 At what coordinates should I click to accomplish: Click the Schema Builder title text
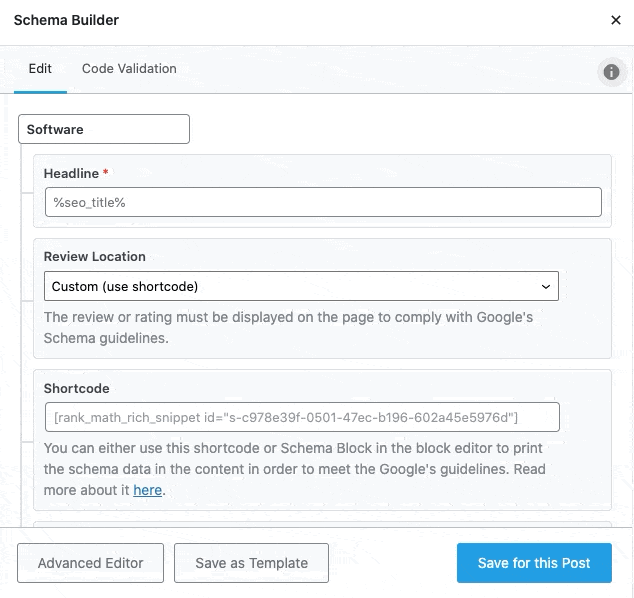pos(66,20)
